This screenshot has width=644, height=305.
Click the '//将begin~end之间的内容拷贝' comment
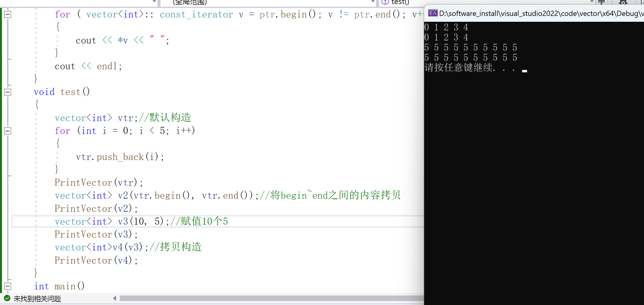(330, 195)
